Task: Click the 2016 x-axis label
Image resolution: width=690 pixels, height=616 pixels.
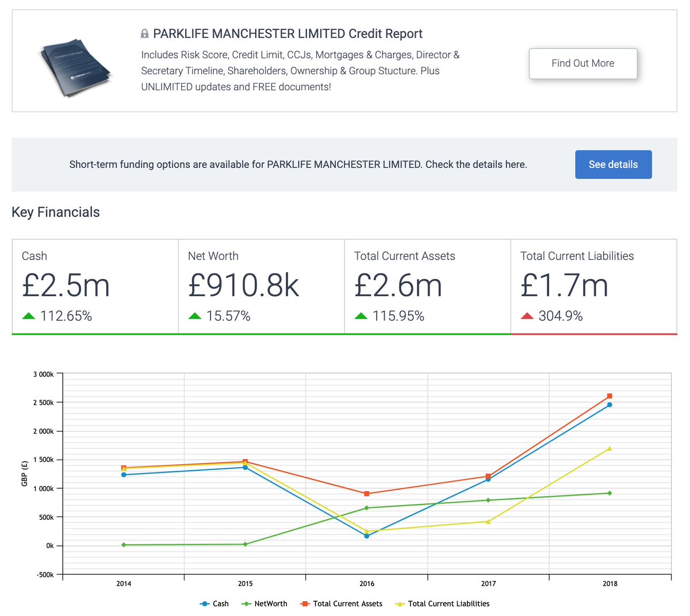Action: pyautogui.click(x=367, y=584)
